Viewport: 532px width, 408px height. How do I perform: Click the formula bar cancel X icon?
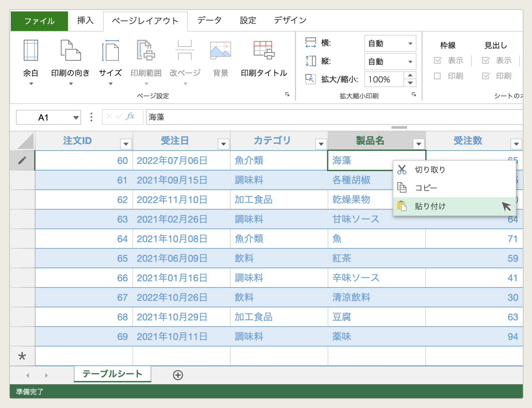(x=109, y=116)
